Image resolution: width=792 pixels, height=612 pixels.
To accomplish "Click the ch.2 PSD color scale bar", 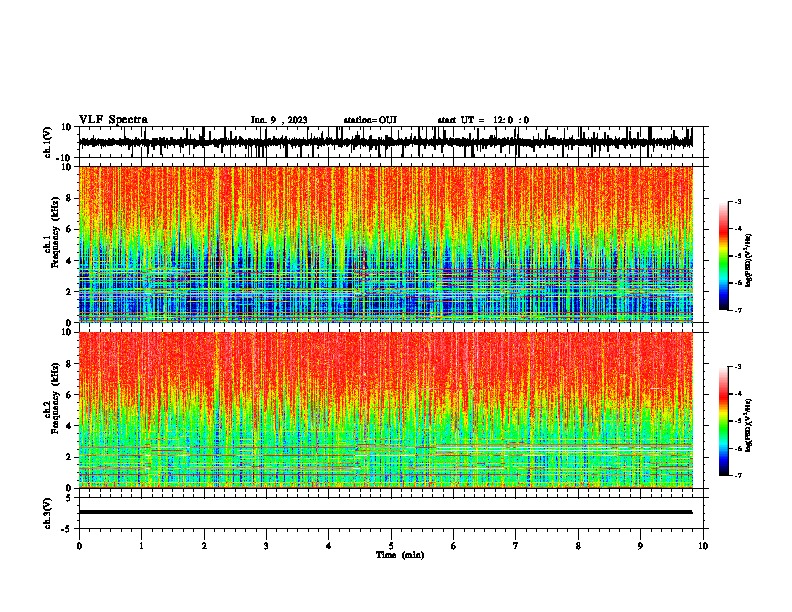I will 724,421.
